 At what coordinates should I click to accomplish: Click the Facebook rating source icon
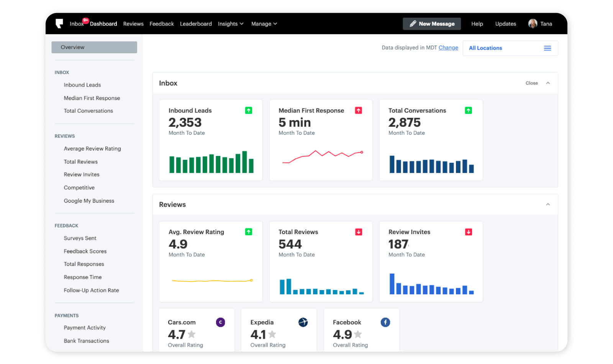tap(385, 322)
